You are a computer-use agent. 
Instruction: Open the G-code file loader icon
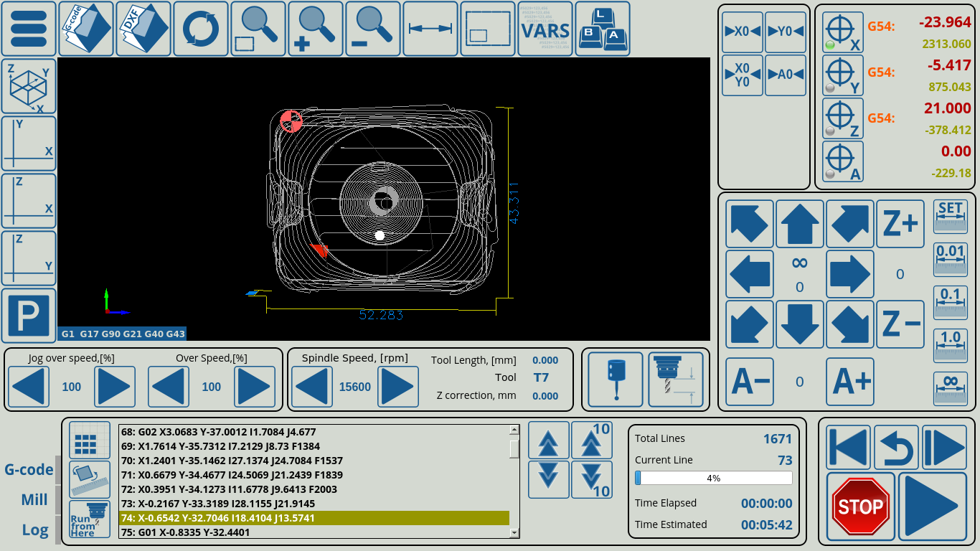click(85, 29)
